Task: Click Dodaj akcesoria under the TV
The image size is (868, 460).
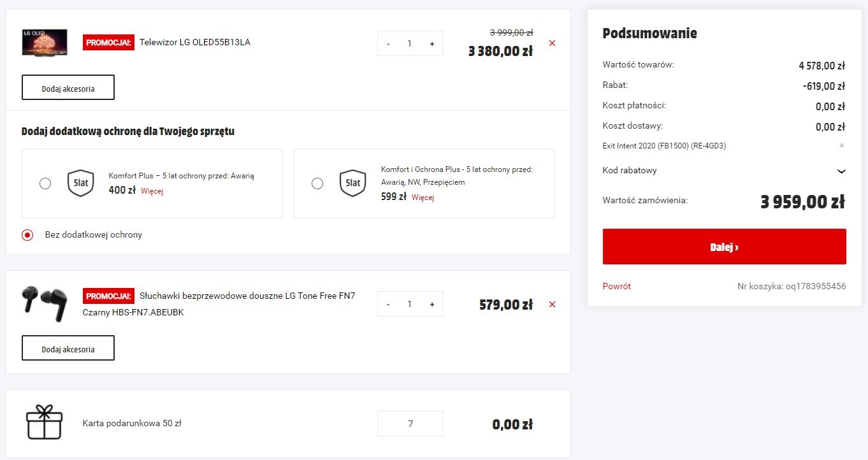Action: click(68, 88)
